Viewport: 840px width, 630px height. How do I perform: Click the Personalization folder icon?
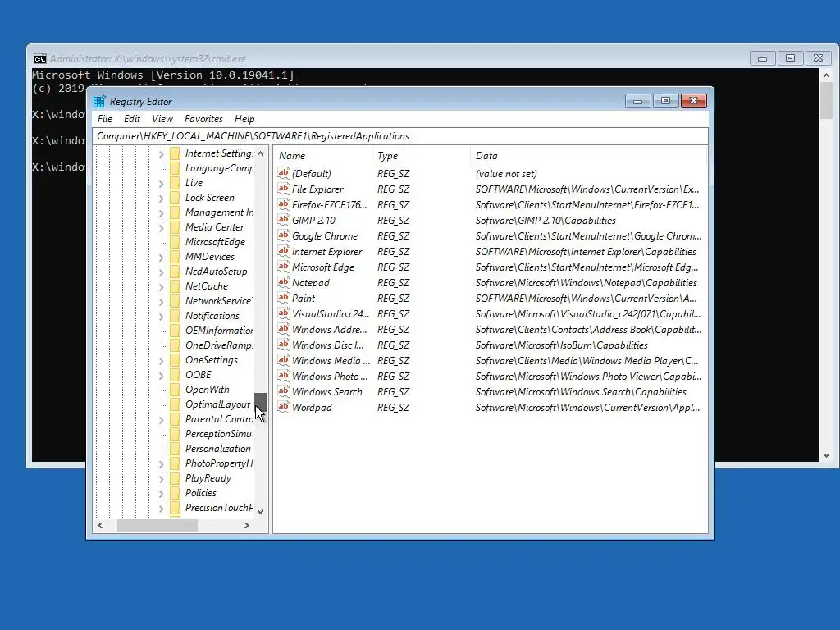tap(175, 449)
